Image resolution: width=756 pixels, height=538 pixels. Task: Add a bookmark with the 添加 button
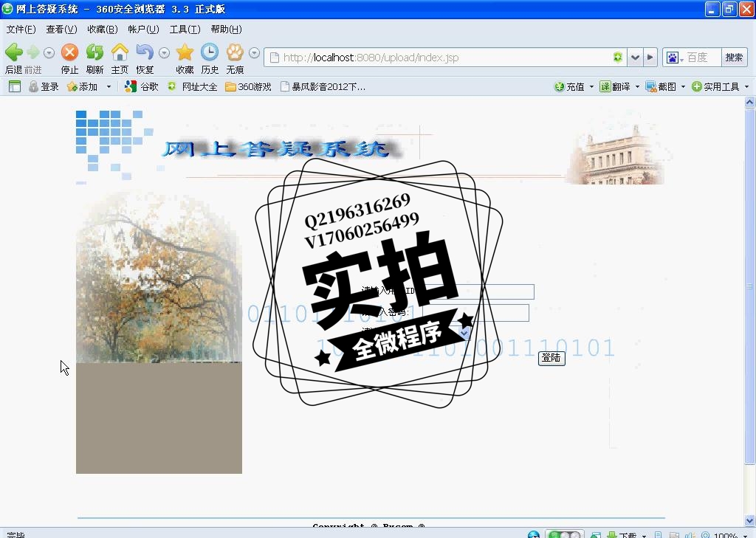click(83, 86)
